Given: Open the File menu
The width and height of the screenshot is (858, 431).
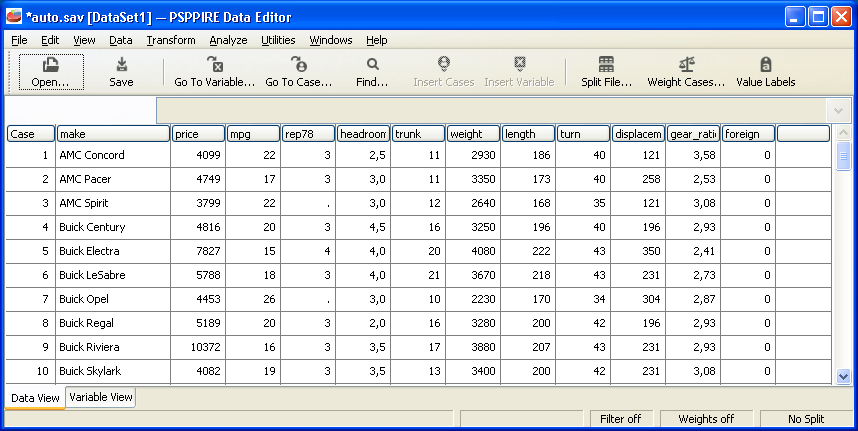Looking at the screenshot, I should [19, 40].
